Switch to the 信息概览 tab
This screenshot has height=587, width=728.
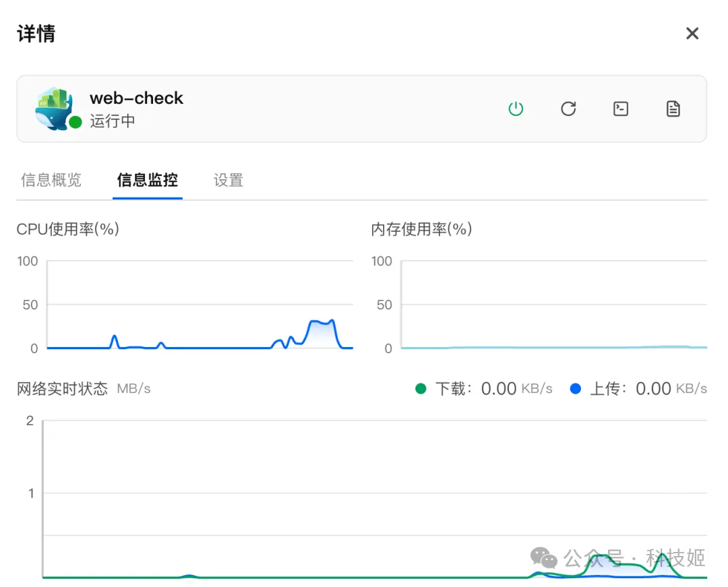tap(51, 180)
